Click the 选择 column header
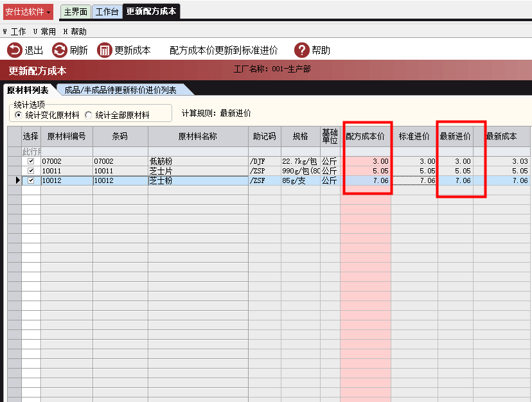This screenshot has width=532, height=402. 31,136
